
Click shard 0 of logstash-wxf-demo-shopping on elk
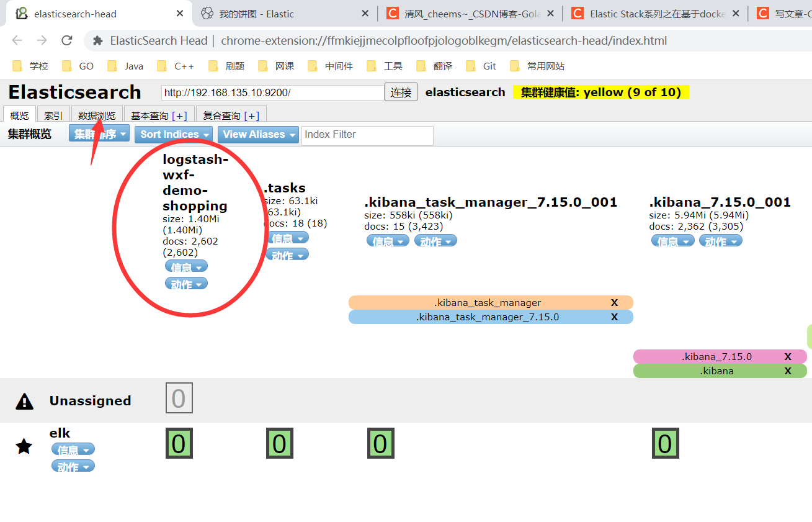179,444
